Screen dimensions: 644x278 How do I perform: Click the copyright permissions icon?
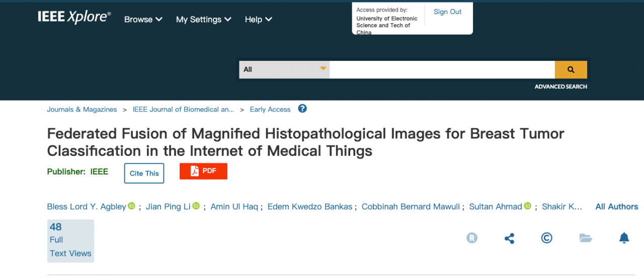(547, 238)
